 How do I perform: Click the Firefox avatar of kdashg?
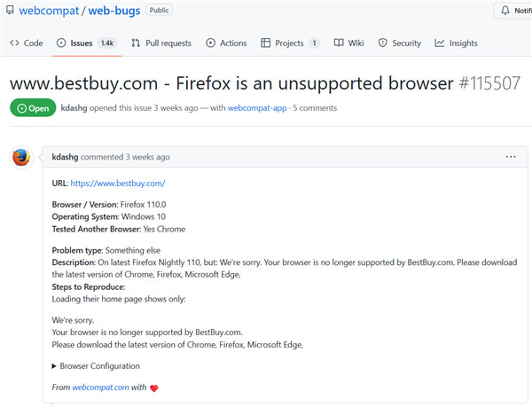(x=21, y=157)
